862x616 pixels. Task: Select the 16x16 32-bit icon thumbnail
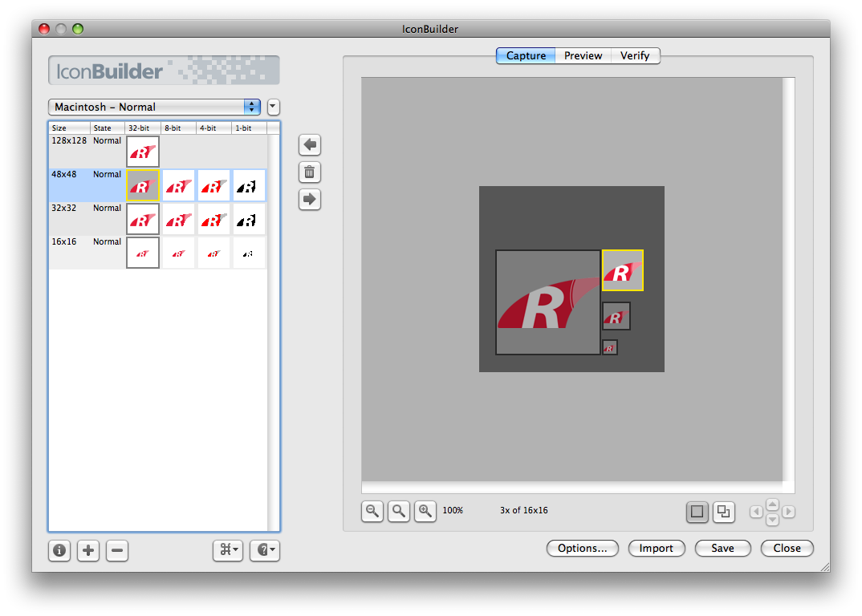(x=143, y=253)
